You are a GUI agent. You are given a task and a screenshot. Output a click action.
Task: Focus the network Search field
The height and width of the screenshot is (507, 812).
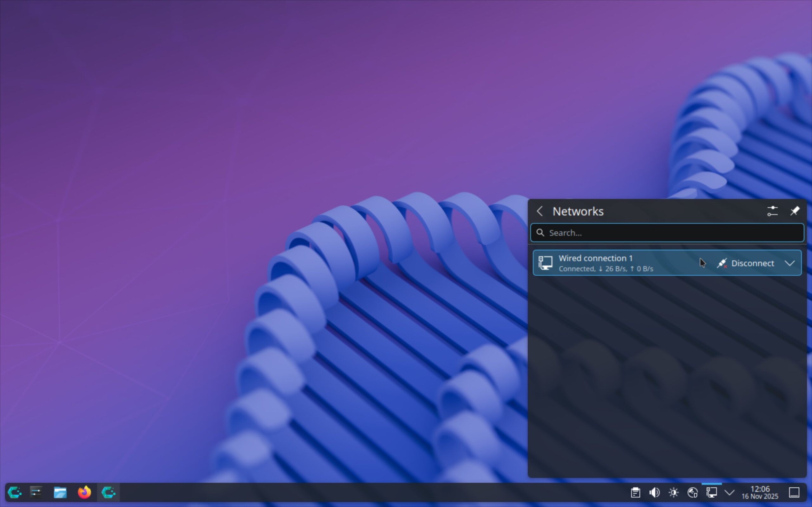coord(668,233)
